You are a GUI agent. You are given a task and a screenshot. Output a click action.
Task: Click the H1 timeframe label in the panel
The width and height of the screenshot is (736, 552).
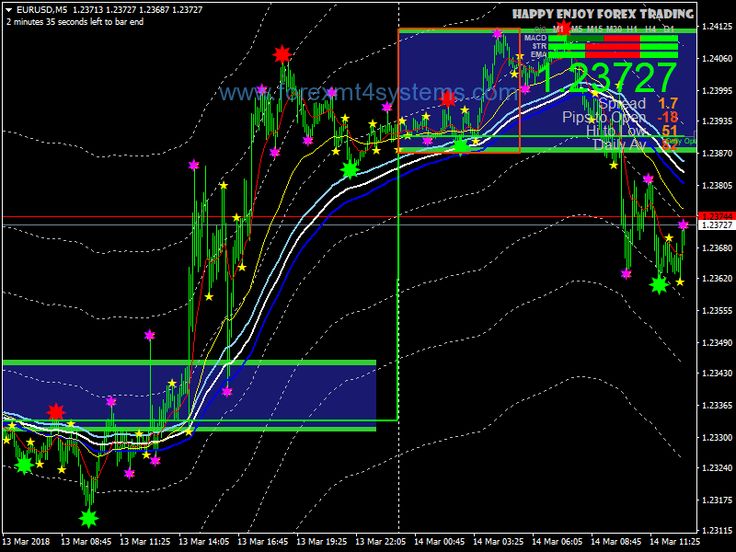coord(632,29)
